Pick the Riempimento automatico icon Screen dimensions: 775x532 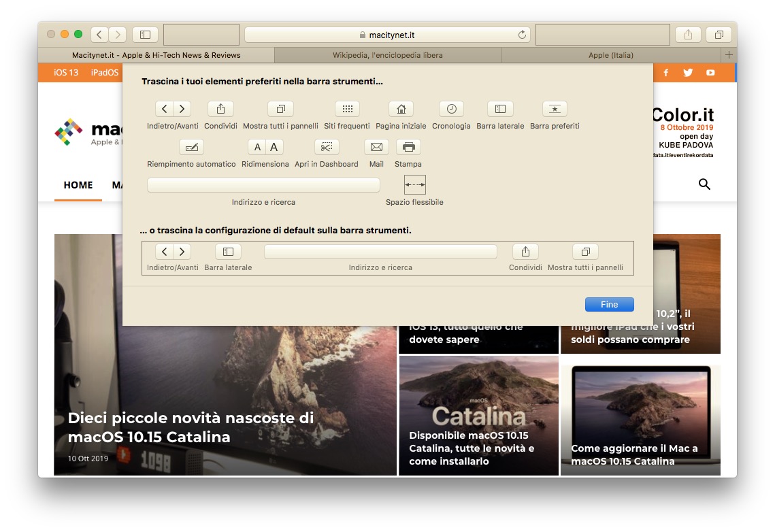pos(191,147)
